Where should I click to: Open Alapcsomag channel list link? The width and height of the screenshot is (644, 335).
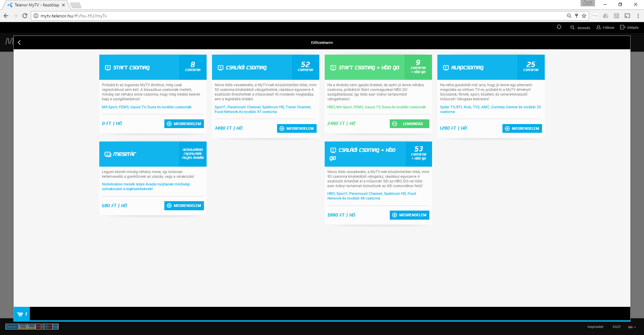(490, 110)
